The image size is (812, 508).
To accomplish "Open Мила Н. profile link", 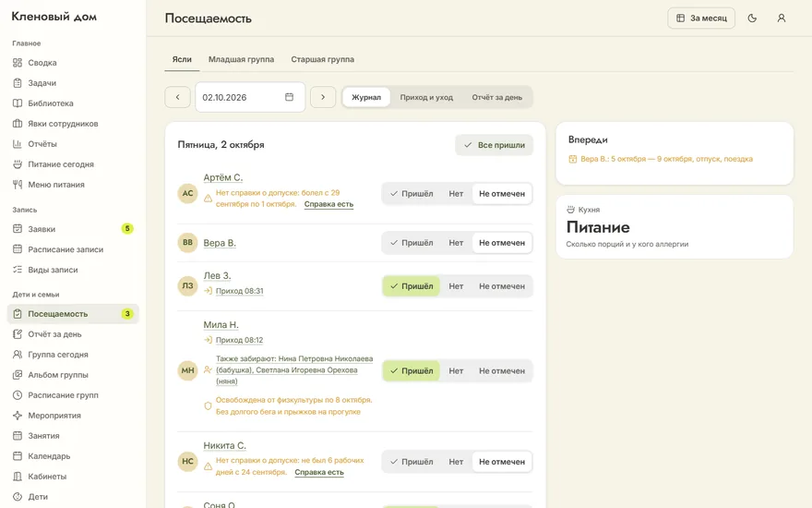I will [221, 324].
